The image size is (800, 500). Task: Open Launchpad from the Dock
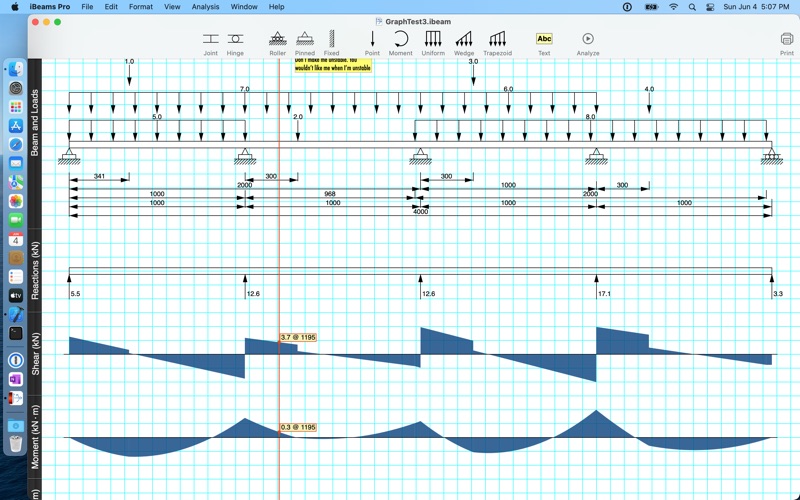tap(16, 107)
